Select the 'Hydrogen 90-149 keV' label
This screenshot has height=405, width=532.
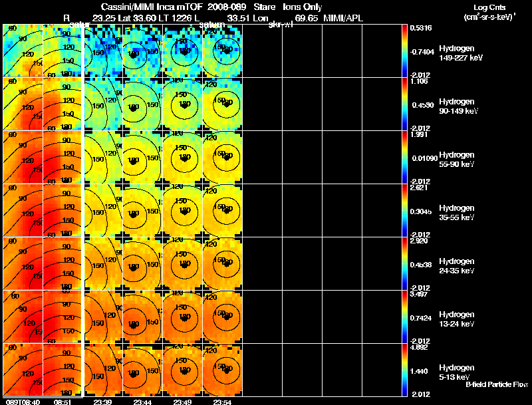[x=459, y=106]
